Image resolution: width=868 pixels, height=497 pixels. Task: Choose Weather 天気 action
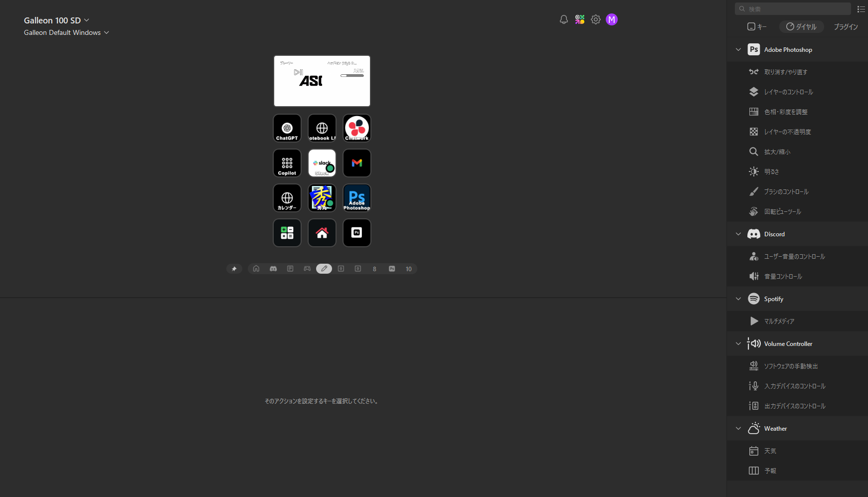(x=797, y=451)
